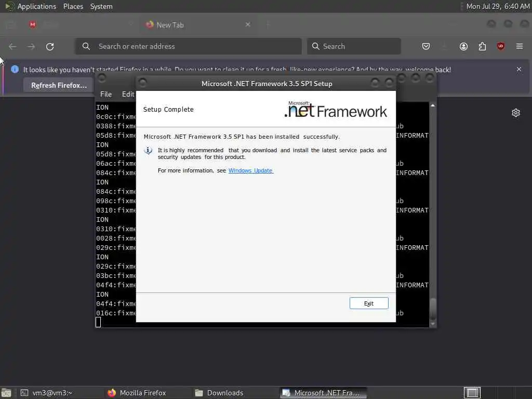Image resolution: width=532 pixels, height=399 pixels.
Task: Open Firefox account profile icon
Action: (x=463, y=46)
